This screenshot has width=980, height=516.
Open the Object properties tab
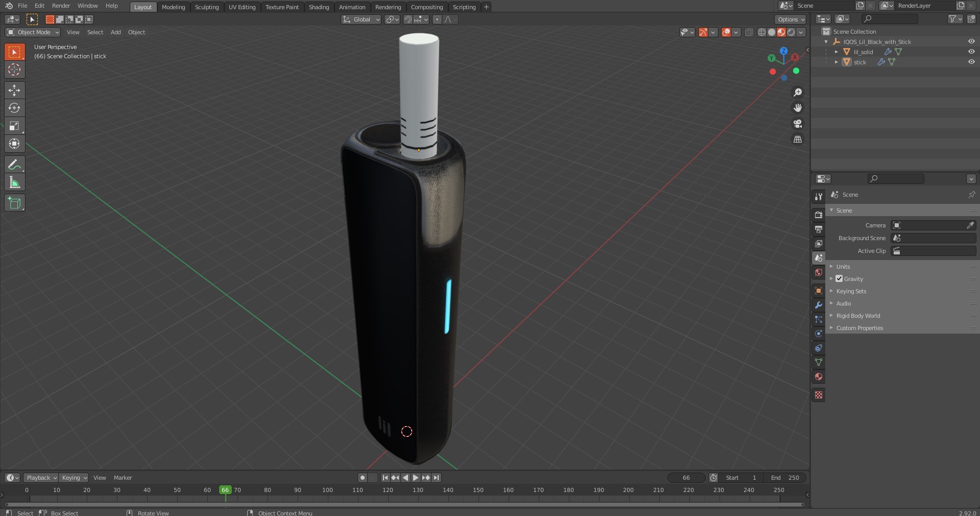[x=819, y=291]
